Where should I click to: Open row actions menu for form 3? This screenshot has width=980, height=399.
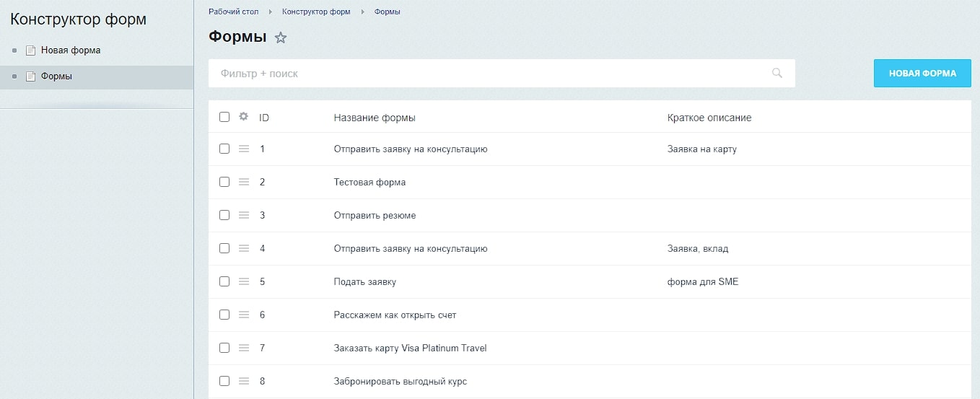click(244, 215)
